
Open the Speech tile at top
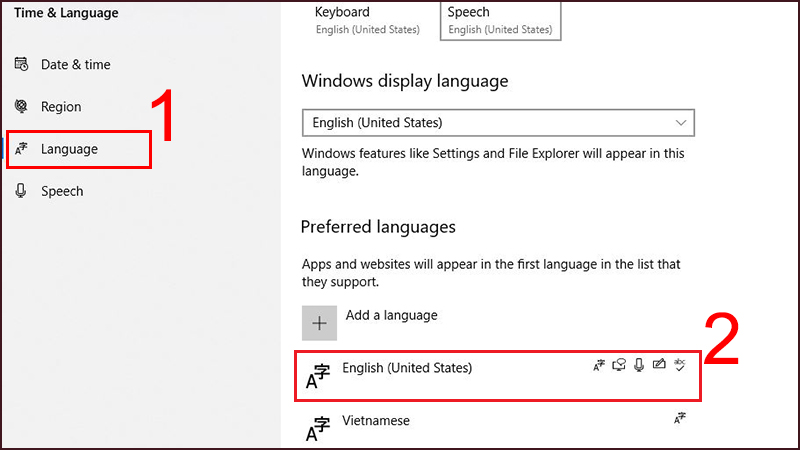(x=500, y=20)
